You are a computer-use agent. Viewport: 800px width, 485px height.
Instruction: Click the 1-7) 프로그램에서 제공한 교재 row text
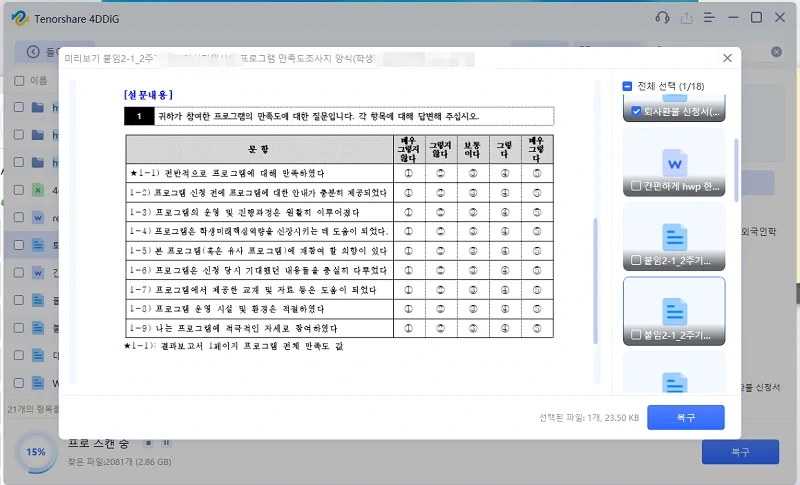253,290
